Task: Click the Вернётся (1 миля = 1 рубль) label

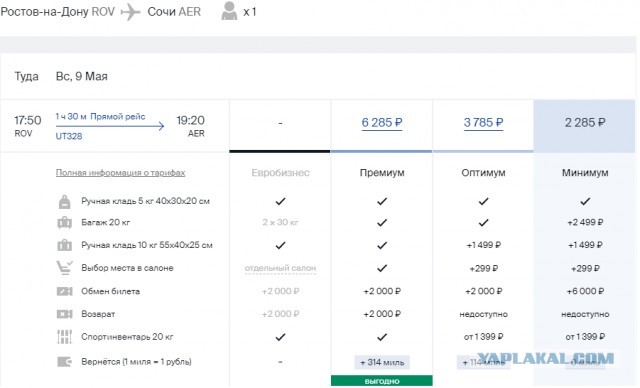Action: tap(136, 362)
